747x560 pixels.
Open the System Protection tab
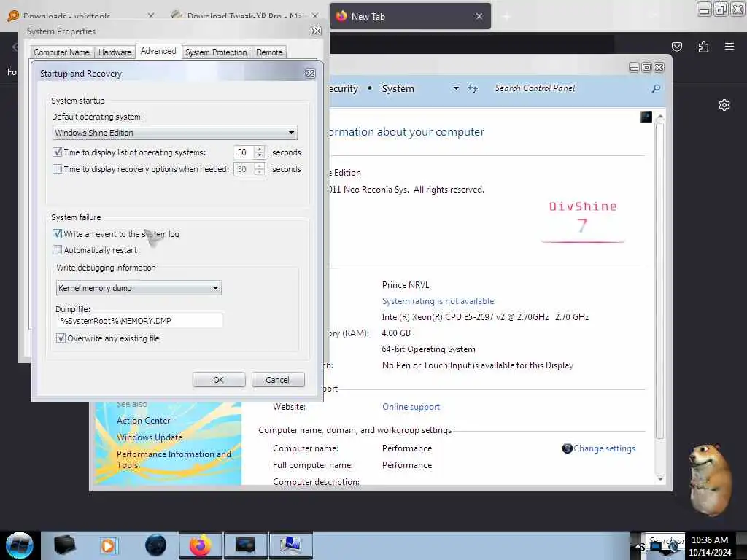pos(216,52)
